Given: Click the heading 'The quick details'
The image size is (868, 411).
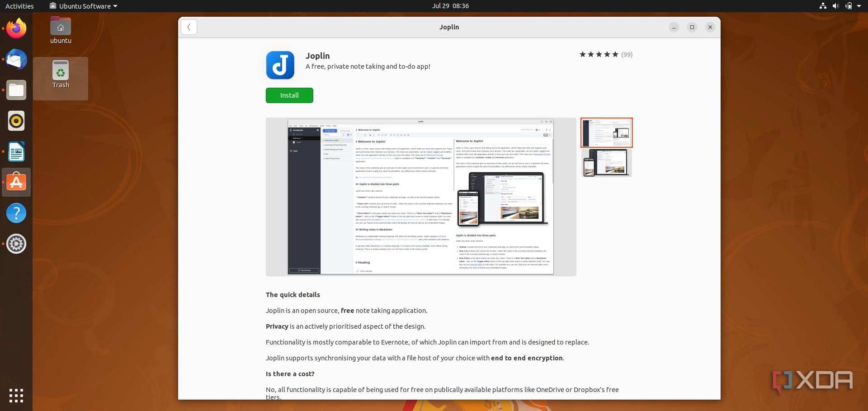Looking at the screenshot, I should click(293, 295).
